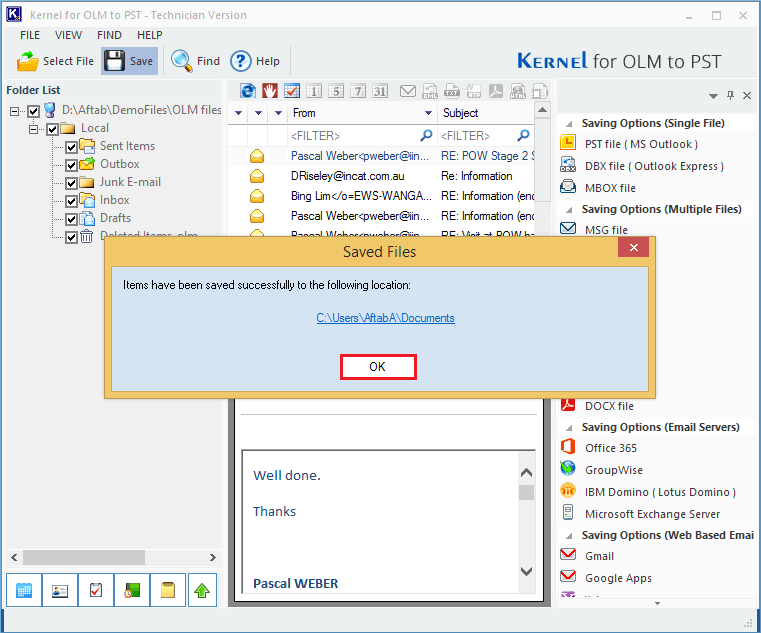Open the first column dropdown arrow
This screenshot has width=761, height=633.
tap(238, 113)
